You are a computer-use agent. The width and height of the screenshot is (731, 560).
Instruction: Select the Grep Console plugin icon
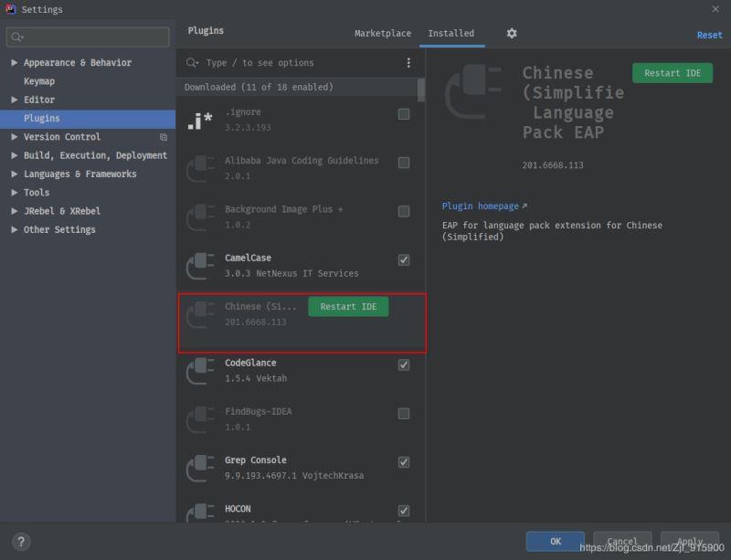[200, 468]
